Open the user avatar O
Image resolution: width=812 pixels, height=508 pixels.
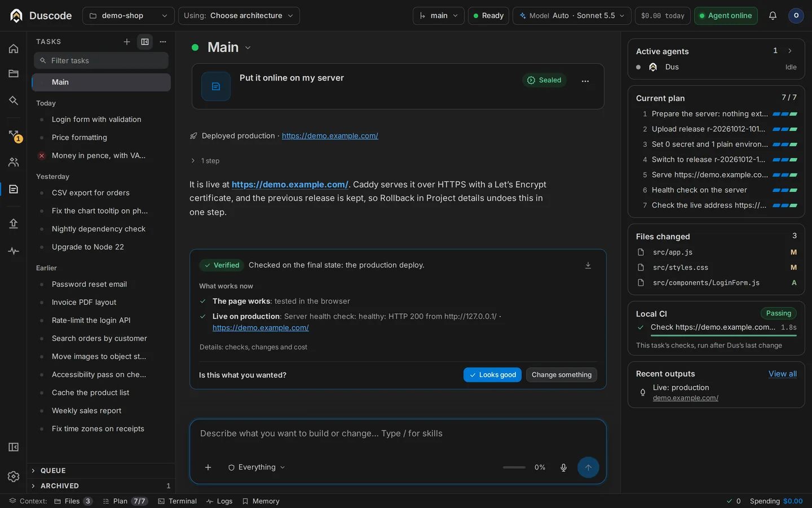pyautogui.click(x=796, y=16)
